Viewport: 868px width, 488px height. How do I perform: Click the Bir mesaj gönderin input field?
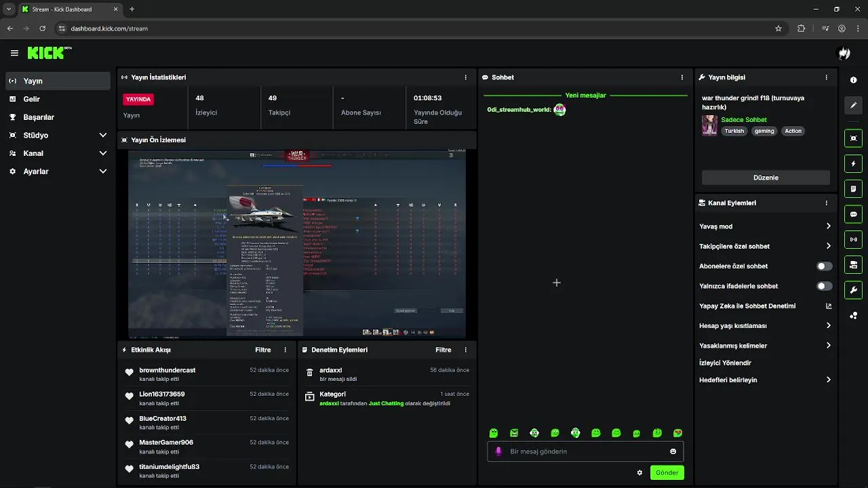pyautogui.click(x=585, y=451)
